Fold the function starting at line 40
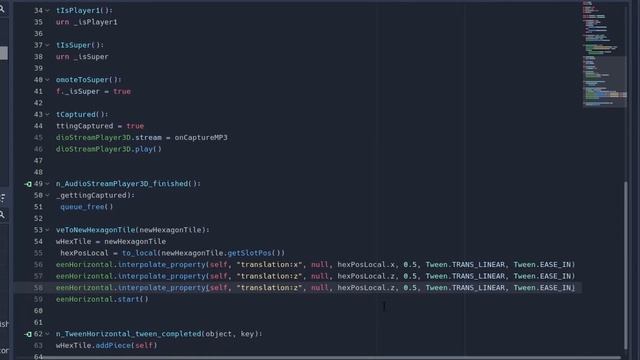 pos(47,80)
